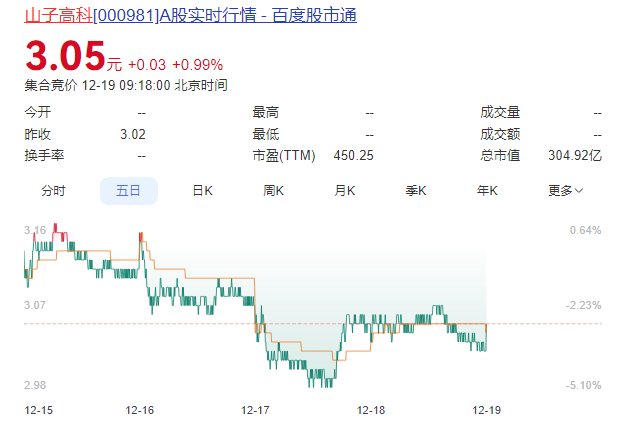Select the 季K tab
Screen dimensions: 630x423
[416, 191]
